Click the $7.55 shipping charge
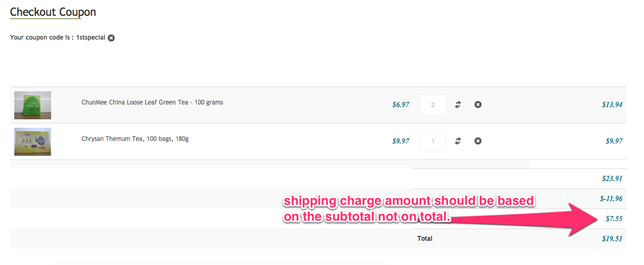This screenshot has width=644, height=265. pyautogui.click(x=614, y=219)
